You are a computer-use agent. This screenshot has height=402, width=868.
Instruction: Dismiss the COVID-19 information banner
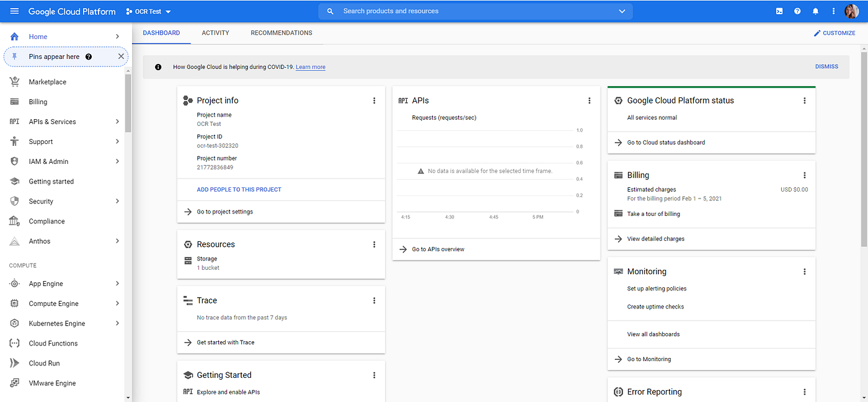pyautogui.click(x=826, y=66)
